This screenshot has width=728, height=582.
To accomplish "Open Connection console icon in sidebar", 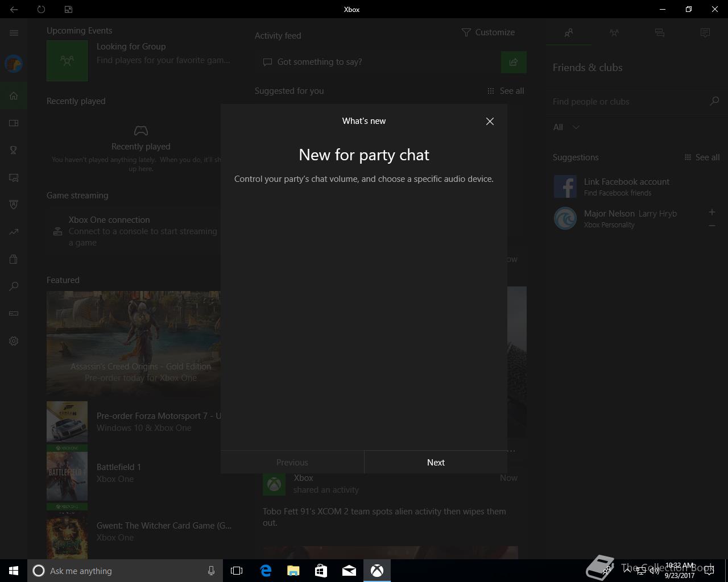I will pyautogui.click(x=14, y=314).
